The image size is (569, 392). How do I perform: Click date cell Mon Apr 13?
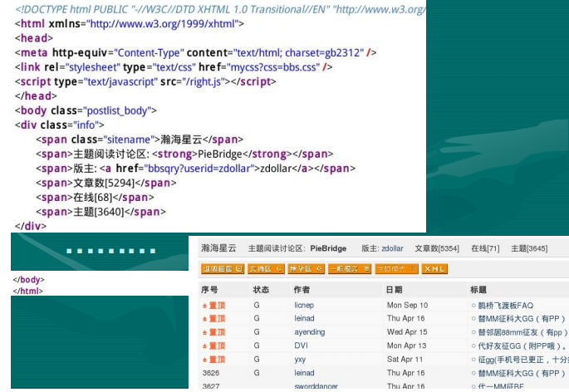406,345
